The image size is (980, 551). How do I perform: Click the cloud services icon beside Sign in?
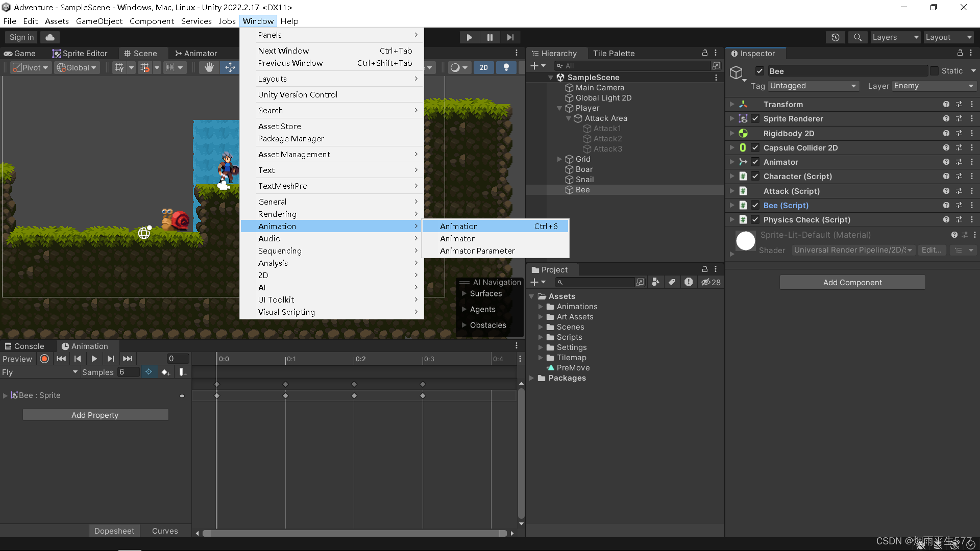pyautogui.click(x=50, y=37)
